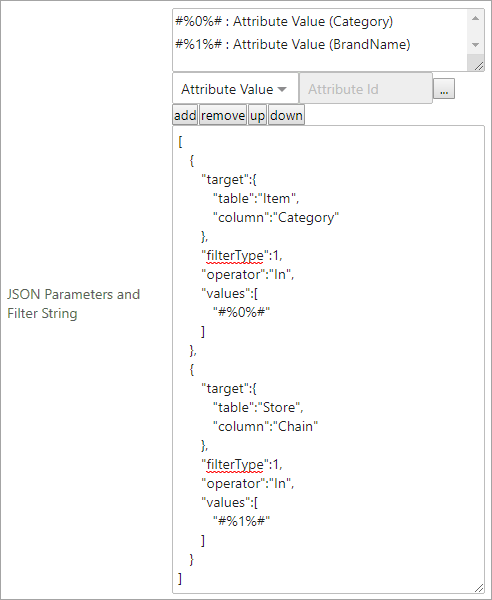The width and height of the screenshot is (492, 600).
Task: Select the #%1%# BrandName parameter entry
Action: point(293,44)
